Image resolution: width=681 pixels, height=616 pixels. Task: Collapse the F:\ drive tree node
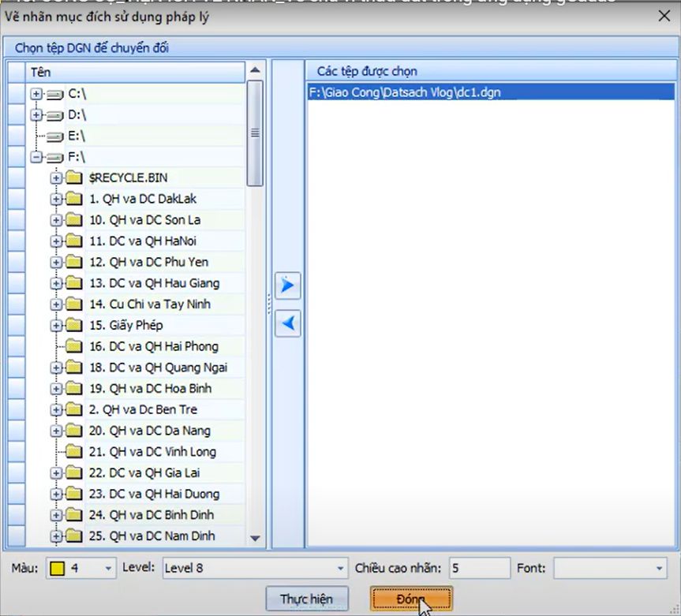(x=36, y=157)
